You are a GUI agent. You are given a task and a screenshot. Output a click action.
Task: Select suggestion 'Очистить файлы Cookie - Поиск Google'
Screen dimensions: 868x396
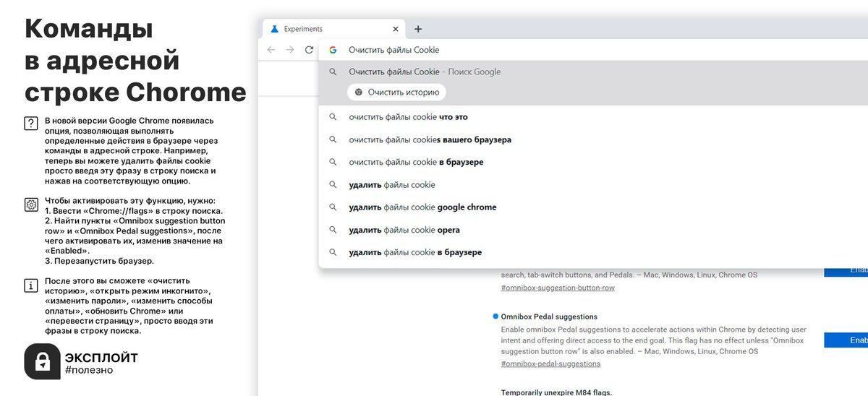(593, 72)
